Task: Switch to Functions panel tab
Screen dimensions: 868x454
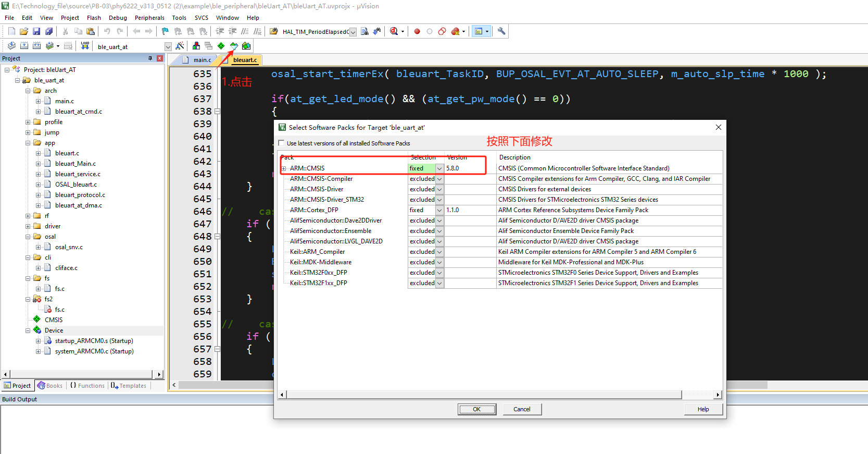Action: pyautogui.click(x=87, y=386)
